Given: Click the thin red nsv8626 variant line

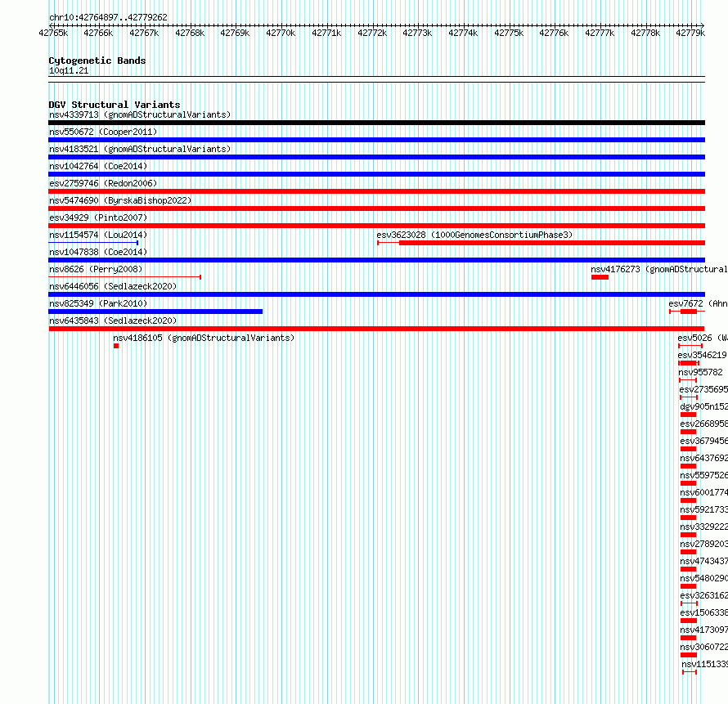Looking at the screenshot, I should click(x=125, y=277).
